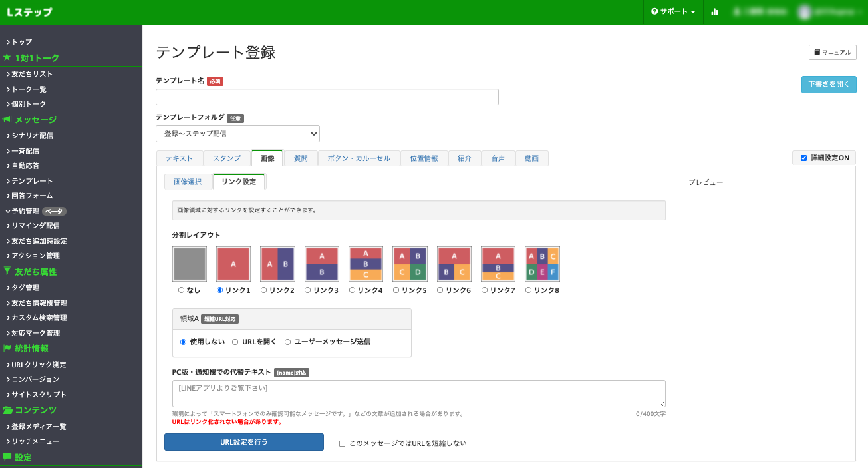Click the URL設定を行う button
Image resolution: width=868 pixels, height=468 pixels.
pos(244,442)
